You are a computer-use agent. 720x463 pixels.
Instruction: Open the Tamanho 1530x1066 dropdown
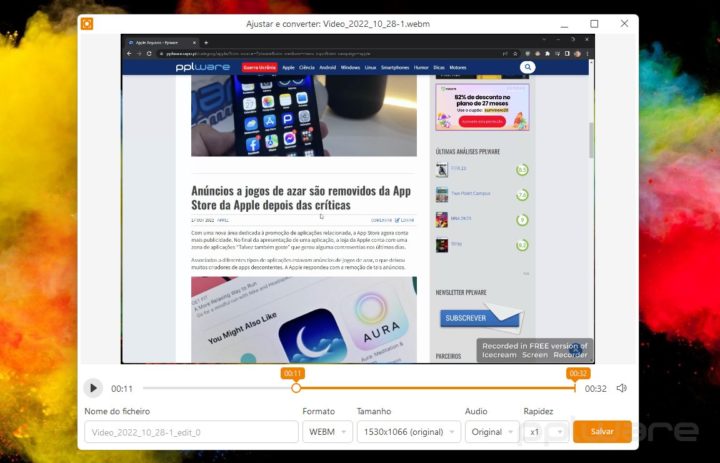409,432
